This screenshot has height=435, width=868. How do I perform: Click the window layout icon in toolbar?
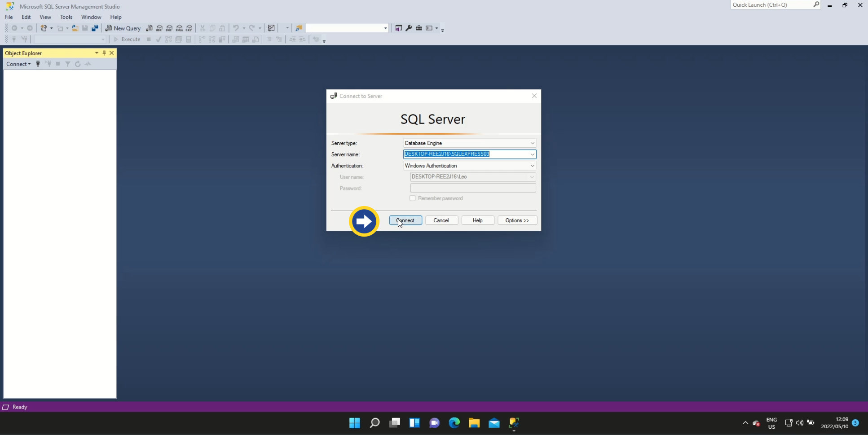tap(429, 28)
